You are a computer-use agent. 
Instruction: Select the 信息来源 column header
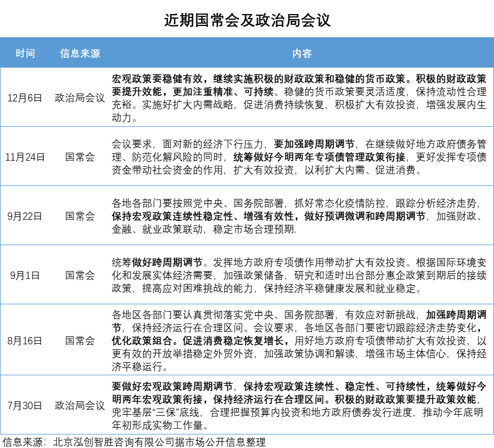[80, 54]
